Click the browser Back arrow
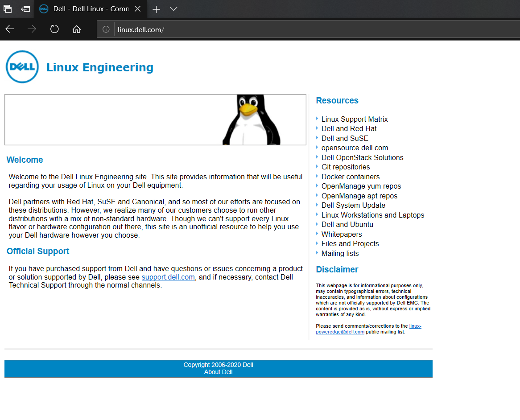 (x=10, y=29)
